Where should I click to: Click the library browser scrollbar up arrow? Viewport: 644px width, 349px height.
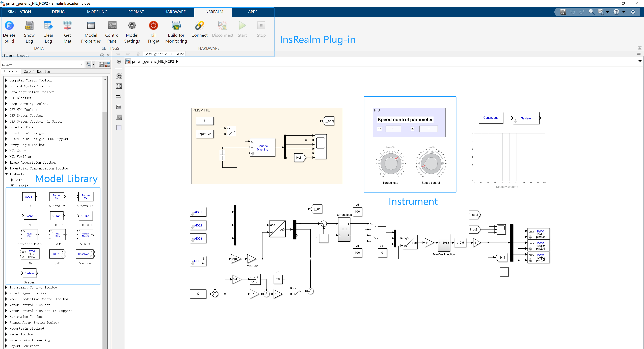[105, 79]
